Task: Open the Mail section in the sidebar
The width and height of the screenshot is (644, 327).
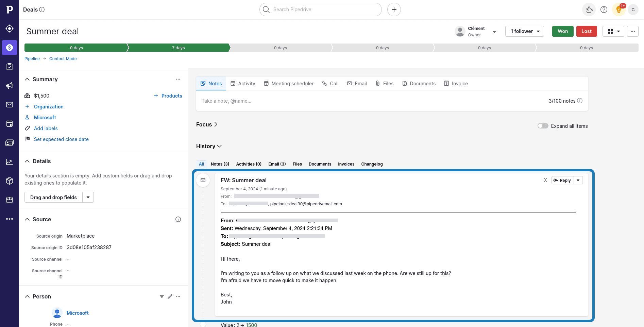Action: click(10, 104)
